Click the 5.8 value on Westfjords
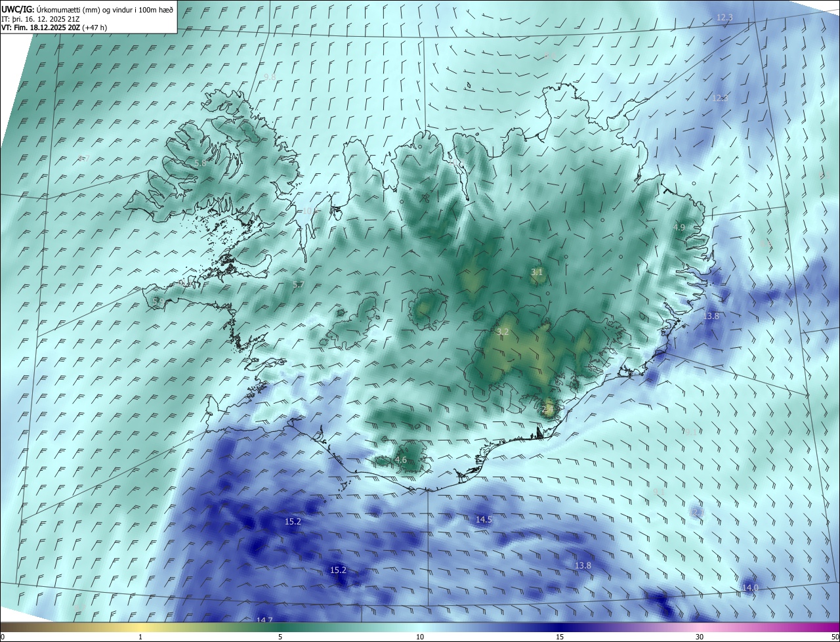 [200, 163]
